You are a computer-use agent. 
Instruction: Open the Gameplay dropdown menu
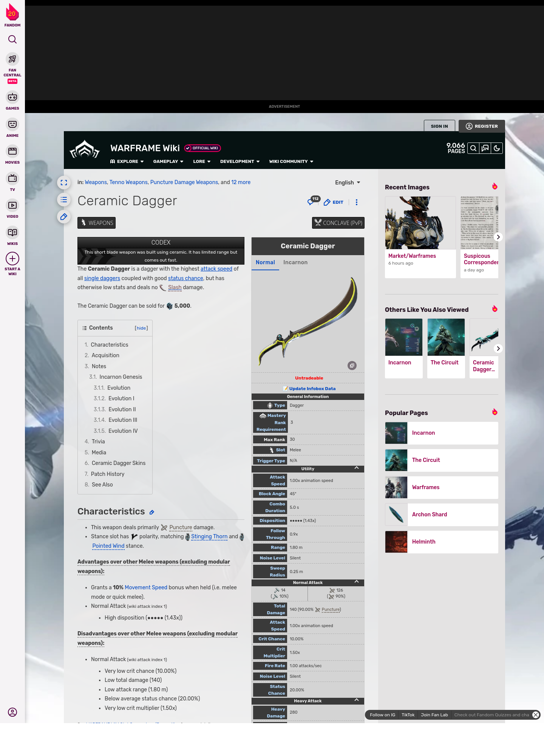(x=168, y=161)
